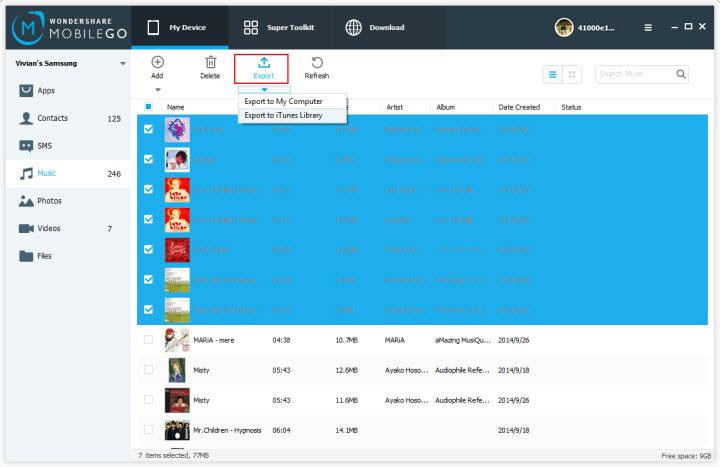Image resolution: width=720 pixels, height=467 pixels.
Task: Open Videos in the sidebar
Action: pos(69,228)
